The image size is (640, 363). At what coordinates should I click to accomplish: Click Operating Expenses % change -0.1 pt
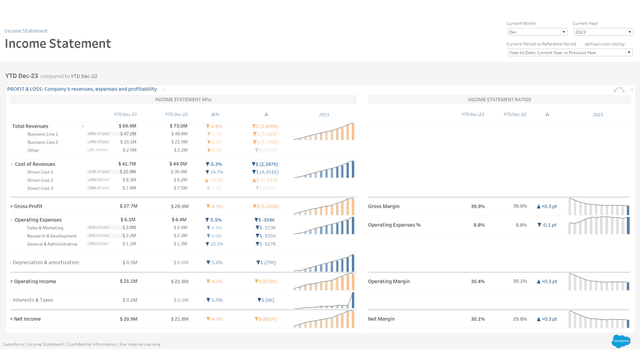[x=547, y=225]
